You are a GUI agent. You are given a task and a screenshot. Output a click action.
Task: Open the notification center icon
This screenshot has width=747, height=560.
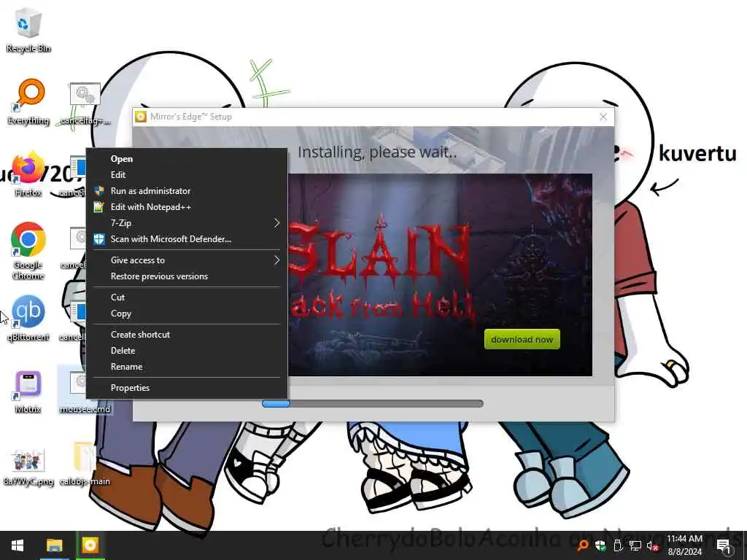pos(724,545)
